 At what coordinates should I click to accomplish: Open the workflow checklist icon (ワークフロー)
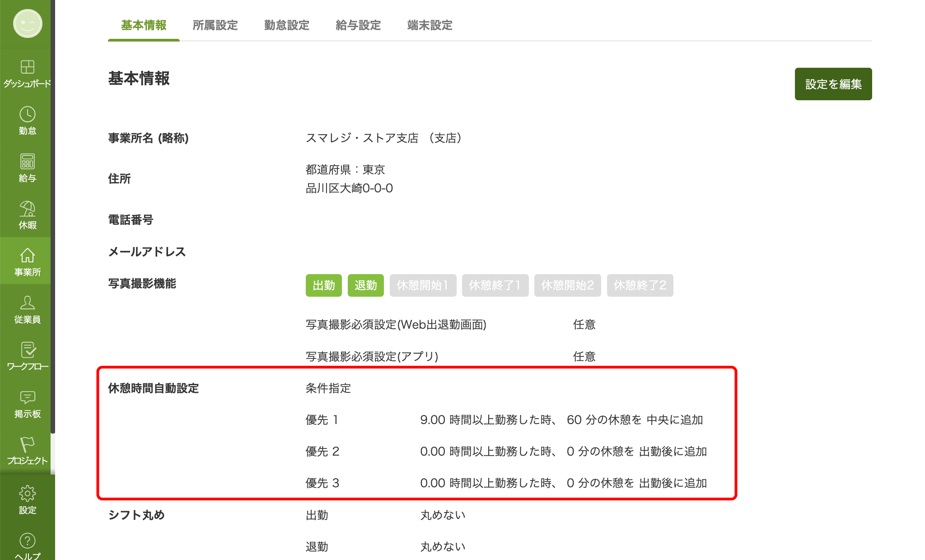click(27, 350)
